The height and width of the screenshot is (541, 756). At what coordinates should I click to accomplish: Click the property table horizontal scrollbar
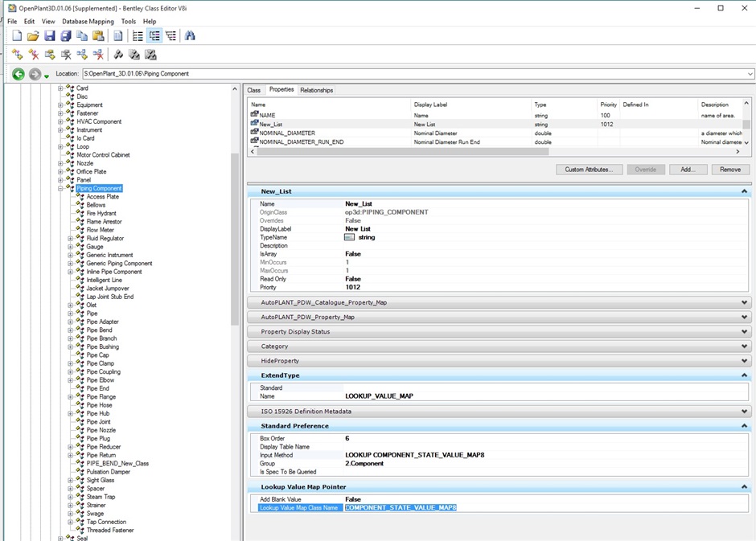coord(403,151)
